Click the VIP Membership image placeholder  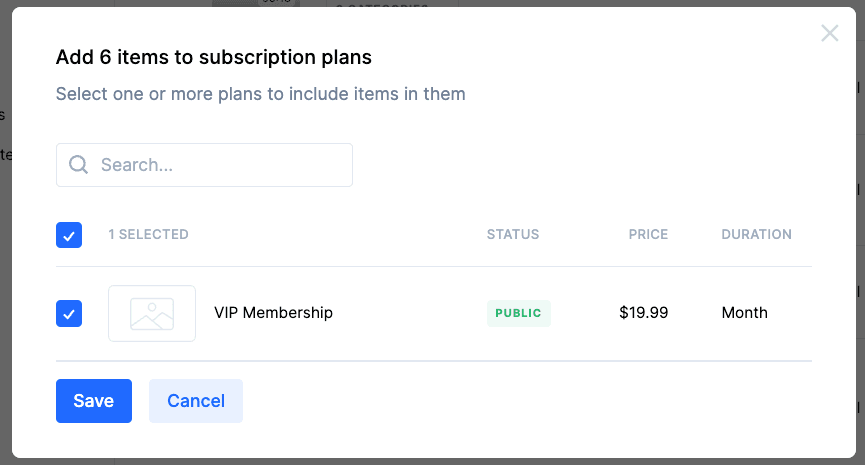[152, 313]
